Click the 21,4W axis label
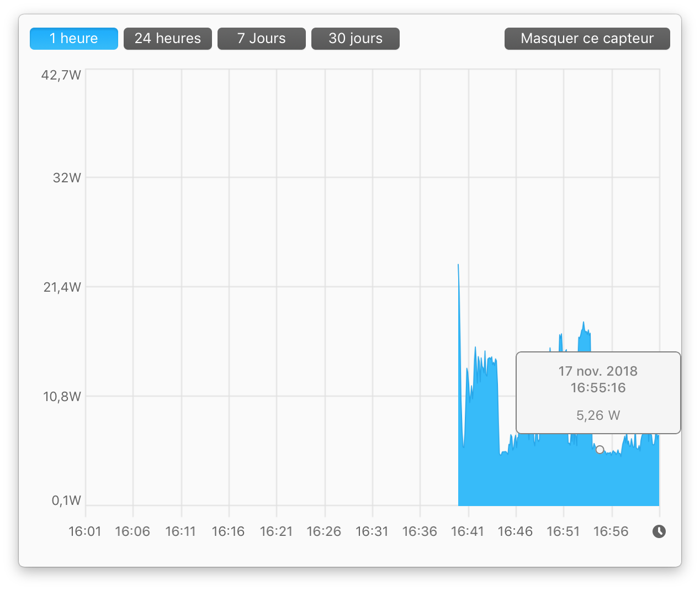The height and width of the screenshot is (590, 700). [62, 287]
